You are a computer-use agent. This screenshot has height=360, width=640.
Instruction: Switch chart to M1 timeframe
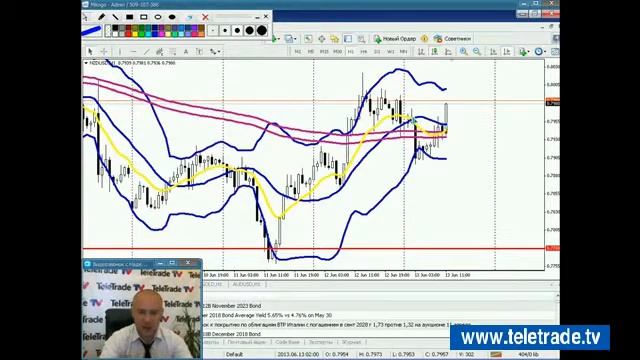tap(298, 51)
